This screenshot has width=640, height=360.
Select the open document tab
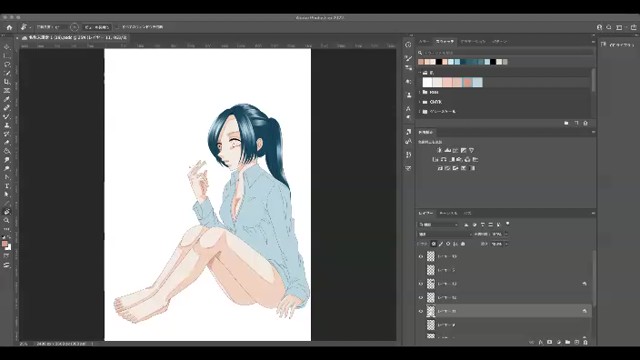tap(76, 38)
